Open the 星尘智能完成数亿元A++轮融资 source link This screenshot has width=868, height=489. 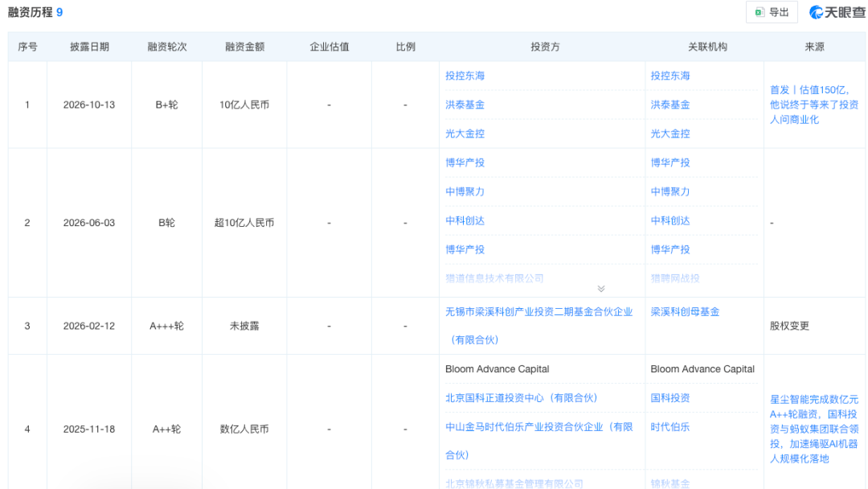(813, 429)
